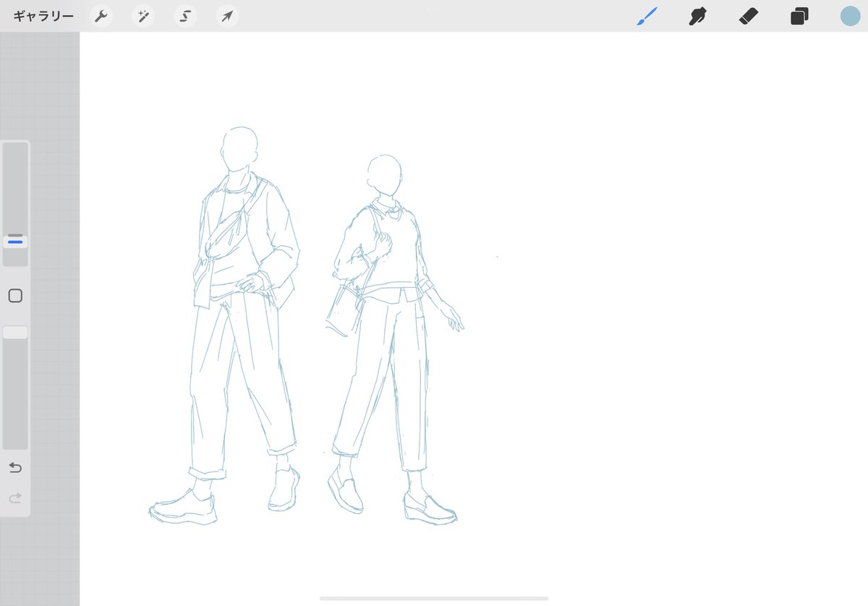
Task: Click the brush size slider handle
Action: [15, 242]
